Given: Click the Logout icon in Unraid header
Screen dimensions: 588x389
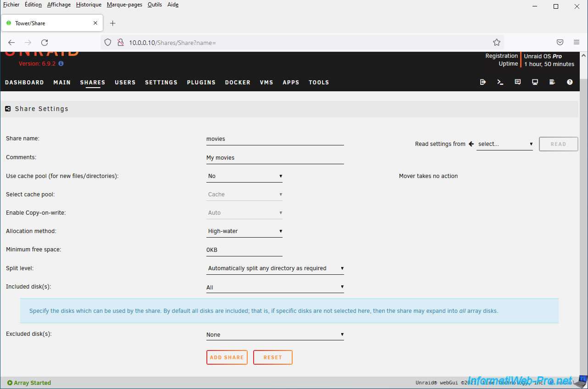Looking at the screenshot, I should [483, 82].
